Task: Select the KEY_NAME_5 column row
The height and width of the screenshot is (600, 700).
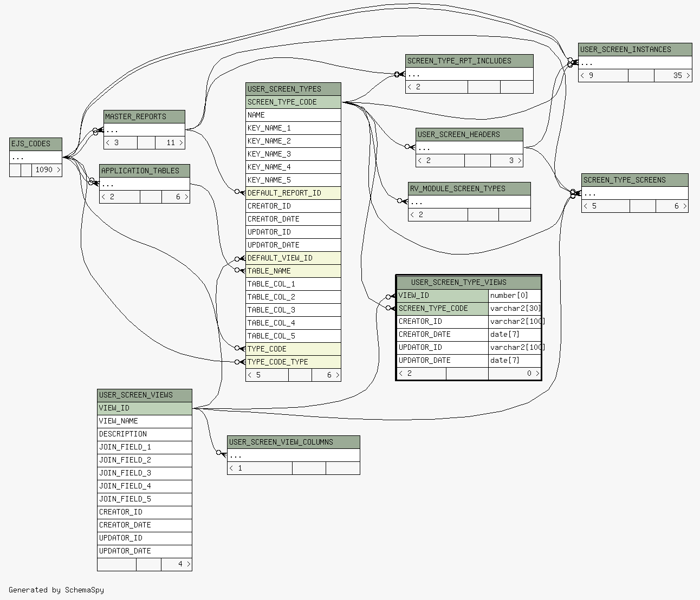Action: pos(293,180)
